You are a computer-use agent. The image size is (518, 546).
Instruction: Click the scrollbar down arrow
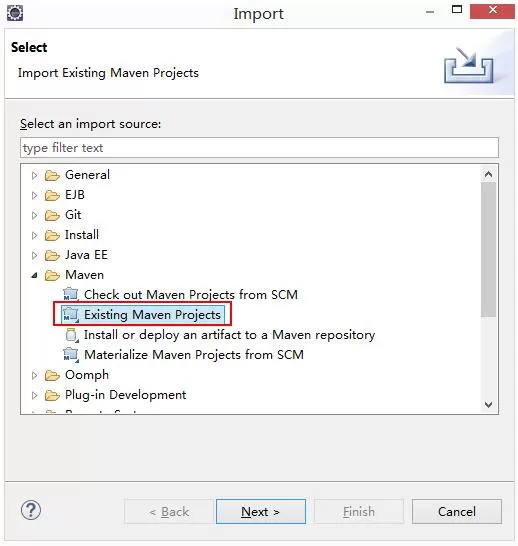tap(488, 405)
